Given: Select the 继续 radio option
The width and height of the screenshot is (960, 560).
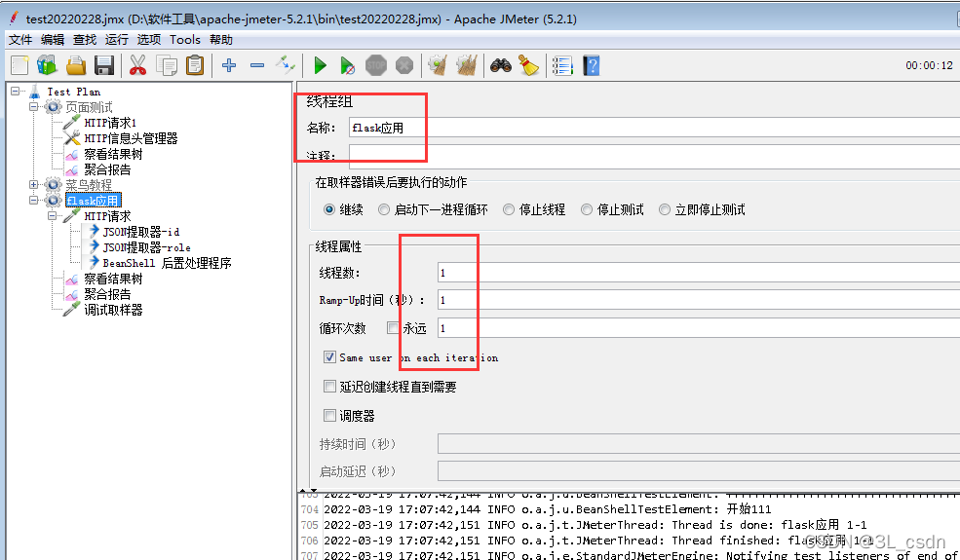Looking at the screenshot, I should pos(329,210).
